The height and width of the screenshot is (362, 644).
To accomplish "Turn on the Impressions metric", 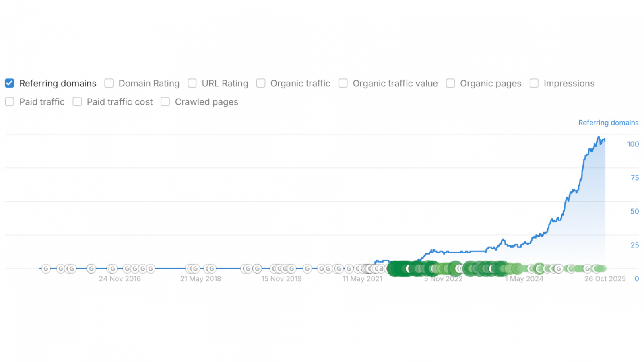I will click(534, 83).
